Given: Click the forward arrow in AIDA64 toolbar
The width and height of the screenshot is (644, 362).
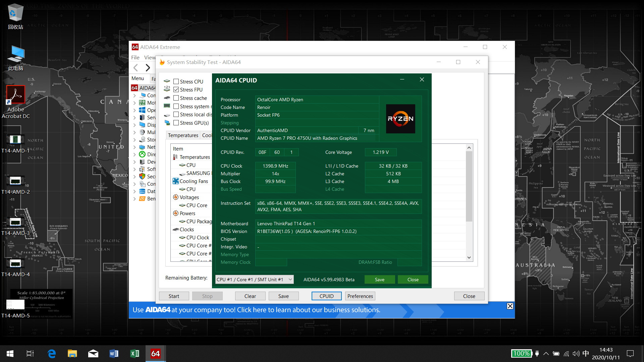Looking at the screenshot, I should point(148,68).
